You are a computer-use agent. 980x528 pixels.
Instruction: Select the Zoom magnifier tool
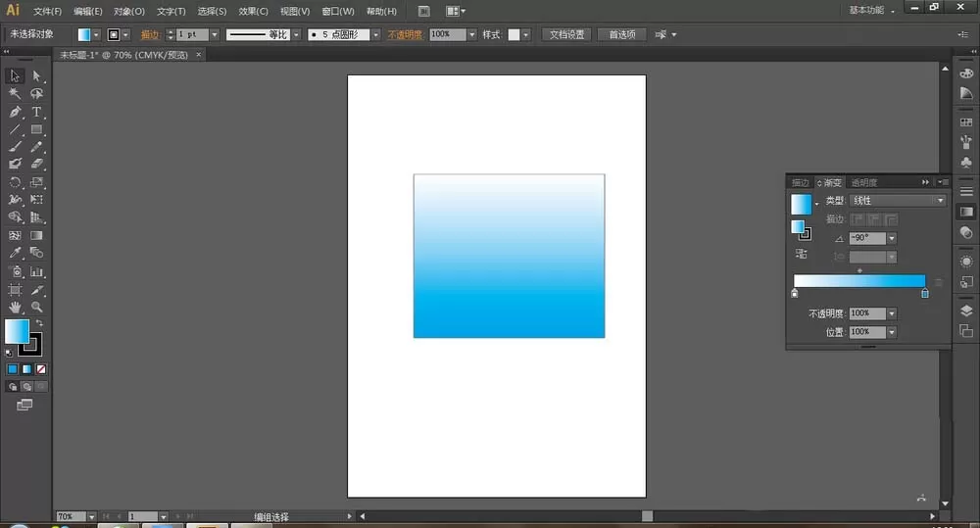click(37, 307)
